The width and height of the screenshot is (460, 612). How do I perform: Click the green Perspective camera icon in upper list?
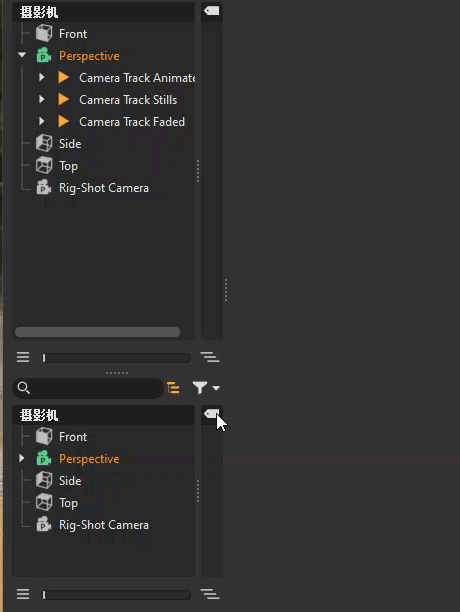(44, 55)
